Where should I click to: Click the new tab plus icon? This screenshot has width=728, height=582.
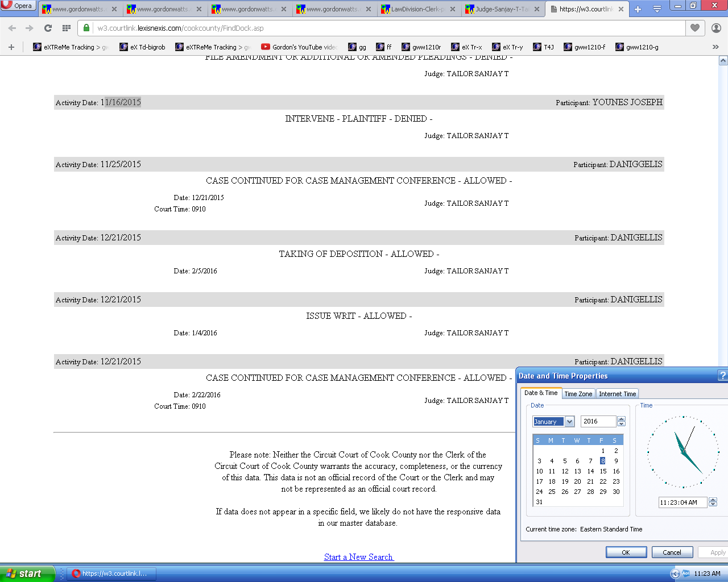tap(638, 9)
